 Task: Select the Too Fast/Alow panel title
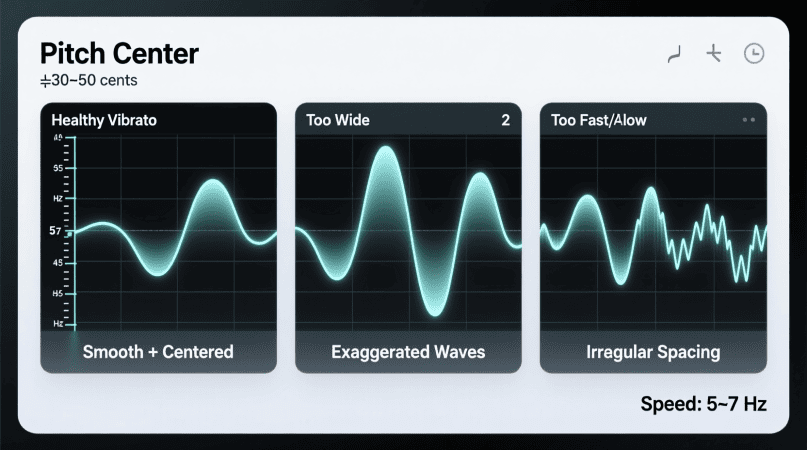point(598,120)
